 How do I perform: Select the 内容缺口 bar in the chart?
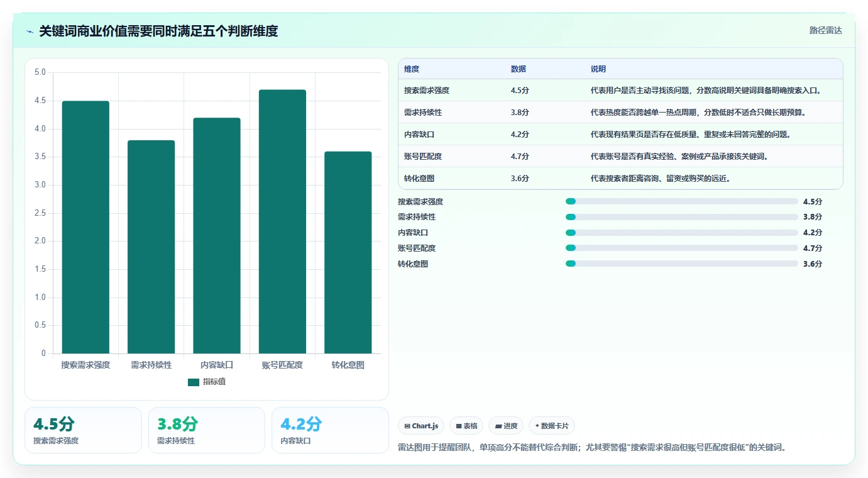click(x=217, y=235)
